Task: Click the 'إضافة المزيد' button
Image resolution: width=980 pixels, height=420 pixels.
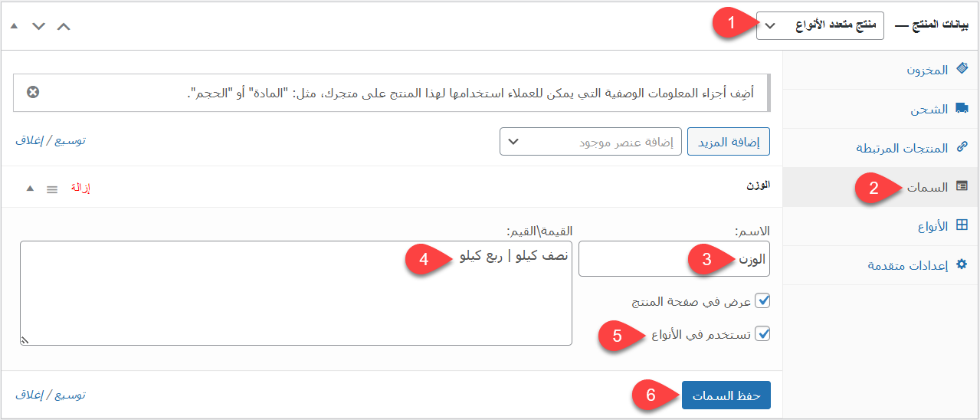Action: click(x=729, y=142)
